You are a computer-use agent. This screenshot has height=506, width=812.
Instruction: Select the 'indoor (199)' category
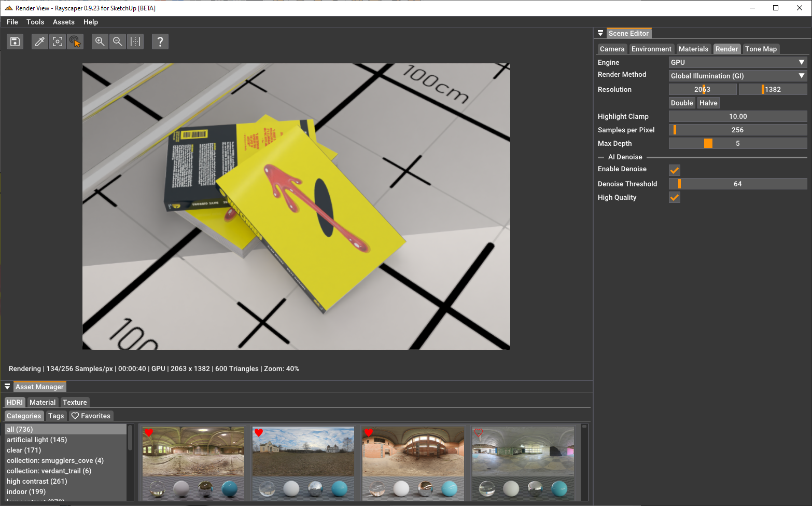66,491
